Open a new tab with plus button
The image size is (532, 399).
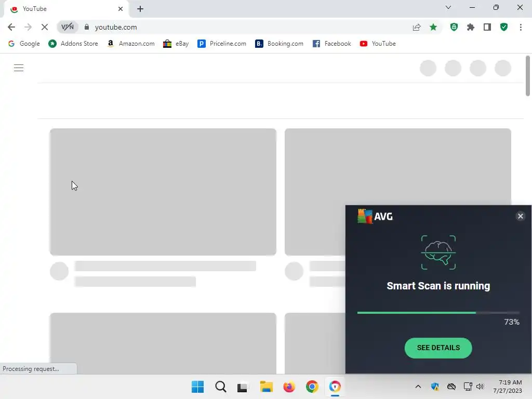click(140, 9)
